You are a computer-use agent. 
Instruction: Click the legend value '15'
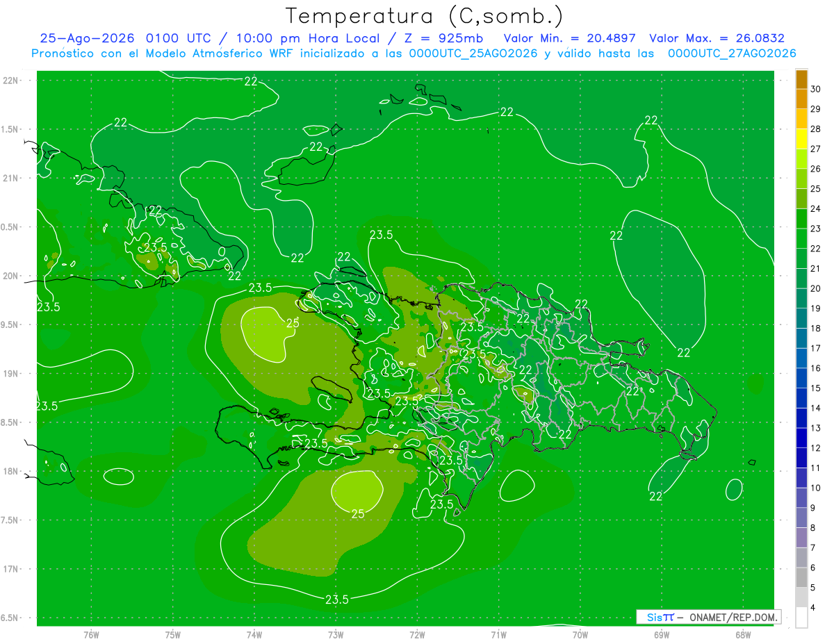[x=816, y=388]
